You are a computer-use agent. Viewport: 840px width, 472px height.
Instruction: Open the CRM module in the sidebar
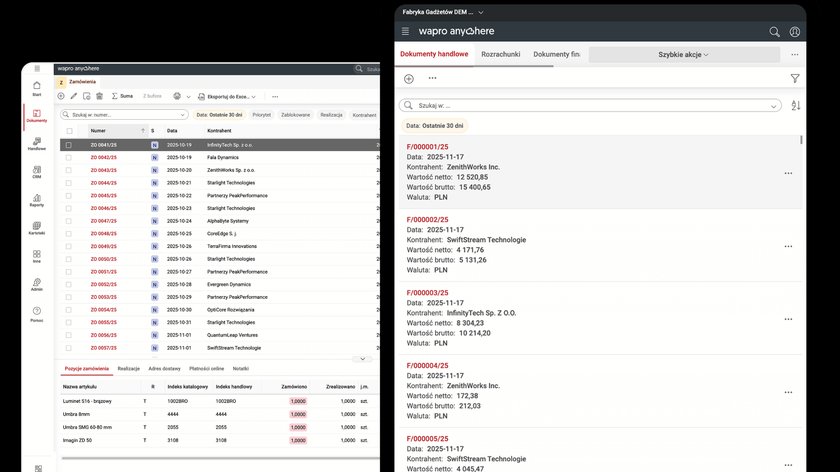point(36,172)
